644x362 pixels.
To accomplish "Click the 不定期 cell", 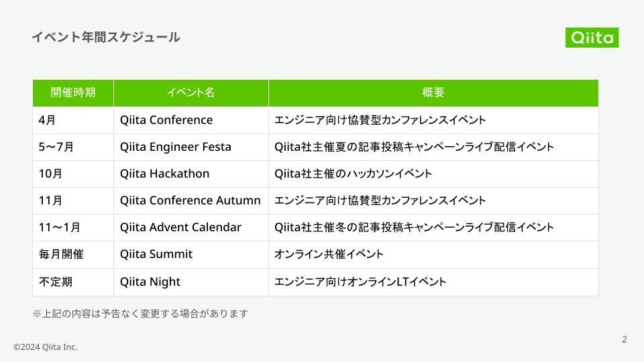I will (x=56, y=282).
